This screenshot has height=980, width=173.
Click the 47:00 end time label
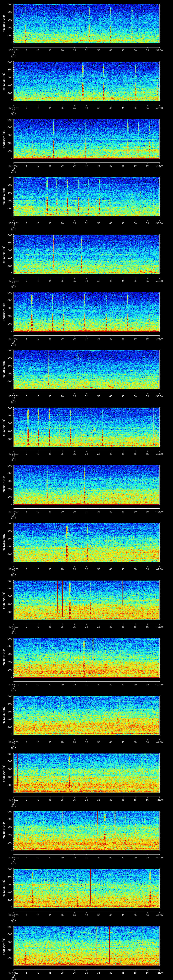[159, 915]
